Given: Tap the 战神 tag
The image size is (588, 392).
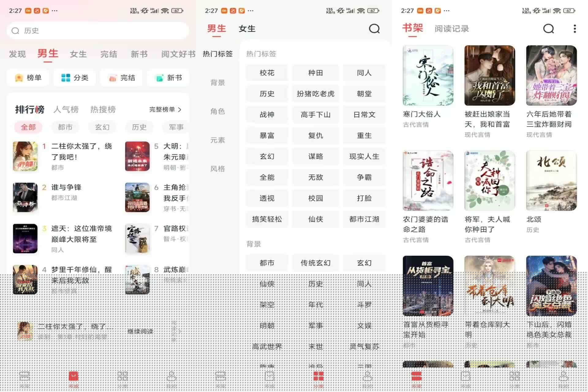Looking at the screenshot, I should (x=267, y=115).
